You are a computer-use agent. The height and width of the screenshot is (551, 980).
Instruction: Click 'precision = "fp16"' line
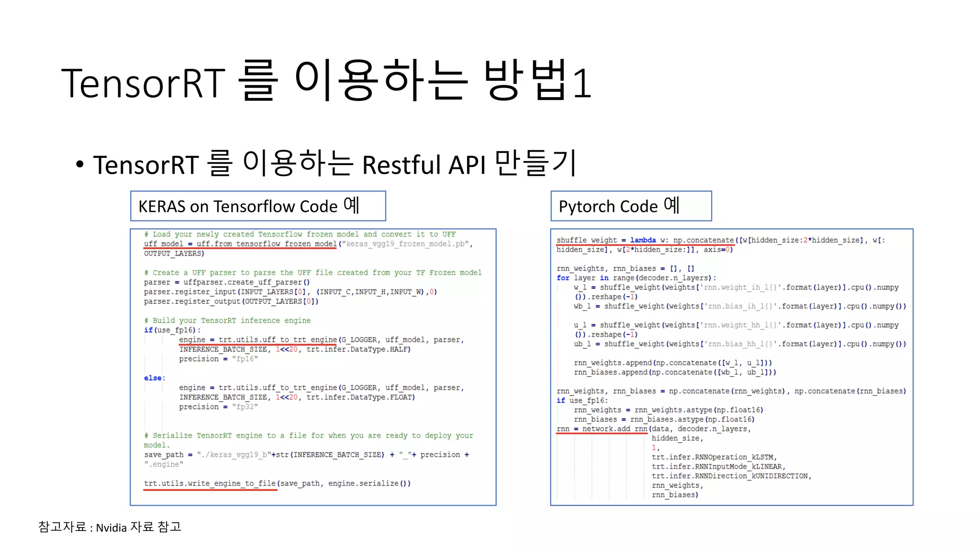coord(219,359)
